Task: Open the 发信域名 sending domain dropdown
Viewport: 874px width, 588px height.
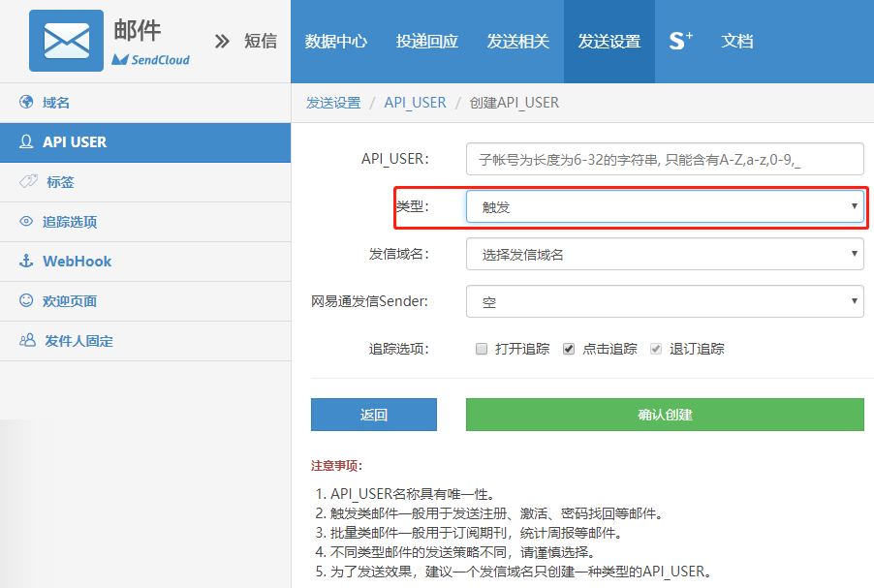Action: 665,254
